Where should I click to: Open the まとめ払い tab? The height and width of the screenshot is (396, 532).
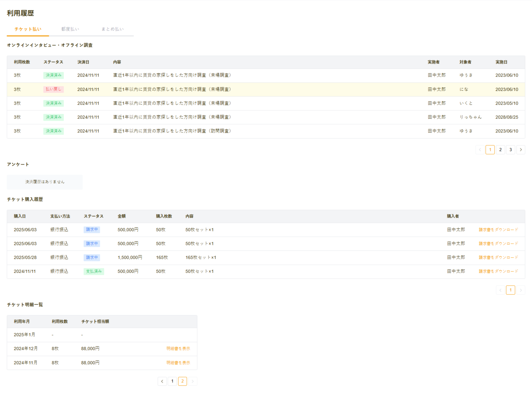coord(112,29)
